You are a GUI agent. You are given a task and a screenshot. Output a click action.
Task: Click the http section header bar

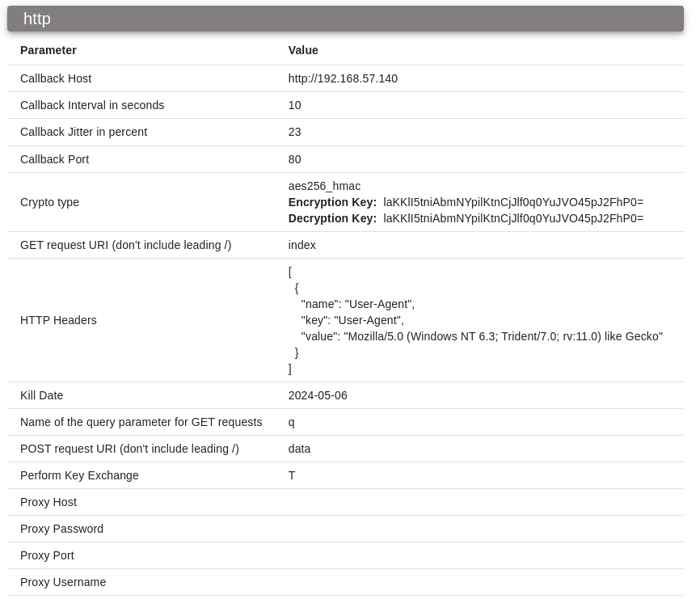point(345,19)
